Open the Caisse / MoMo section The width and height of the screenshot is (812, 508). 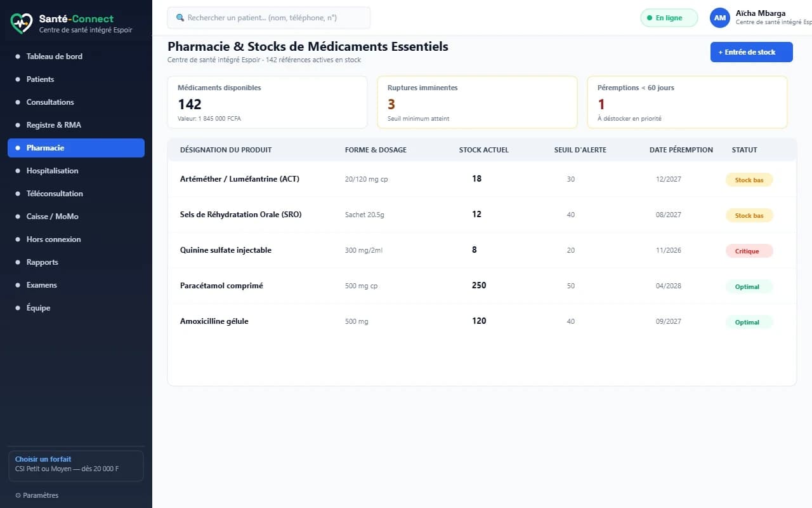click(76, 217)
